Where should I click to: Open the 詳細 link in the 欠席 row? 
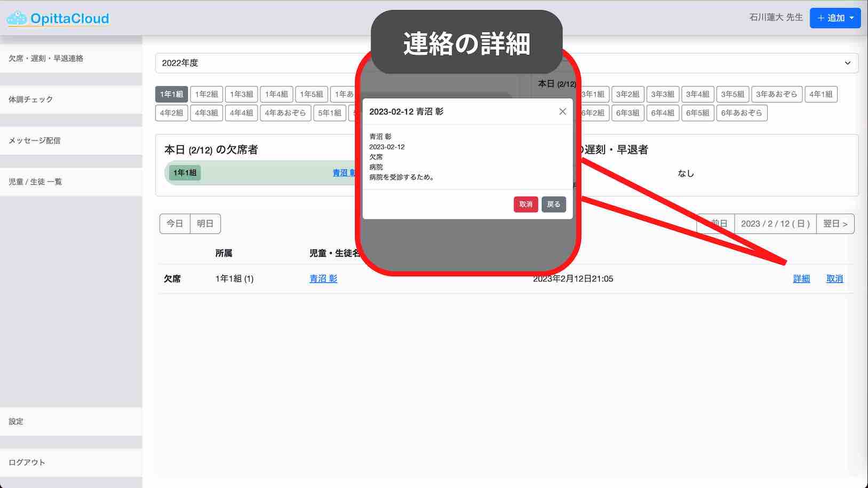[801, 279]
